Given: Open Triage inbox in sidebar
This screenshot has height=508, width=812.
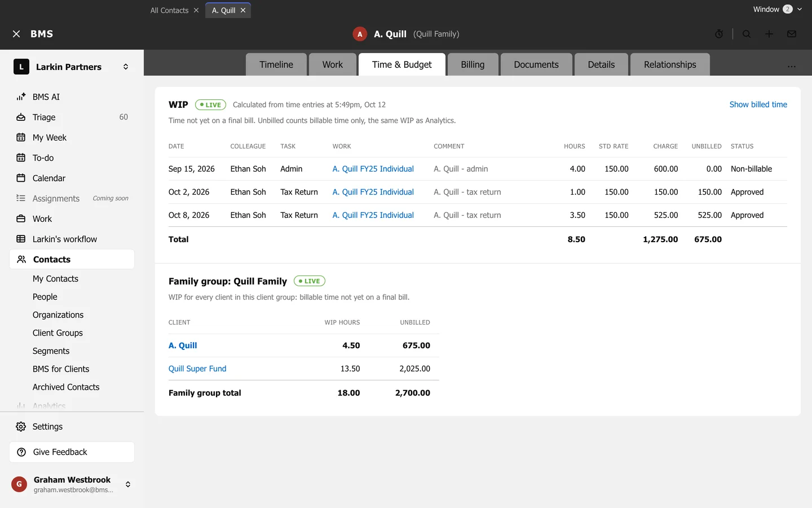Looking at the screenshot, I should point(72,117).
